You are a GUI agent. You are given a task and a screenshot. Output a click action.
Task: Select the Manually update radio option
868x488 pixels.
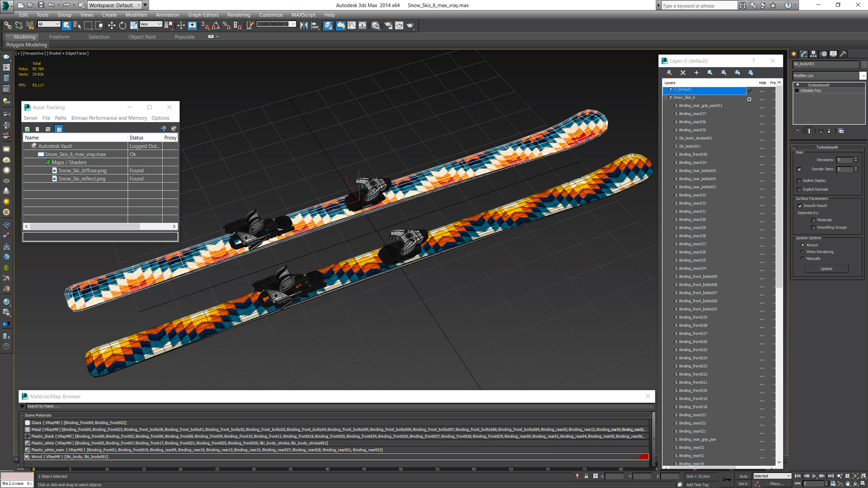tap(802, 258)
